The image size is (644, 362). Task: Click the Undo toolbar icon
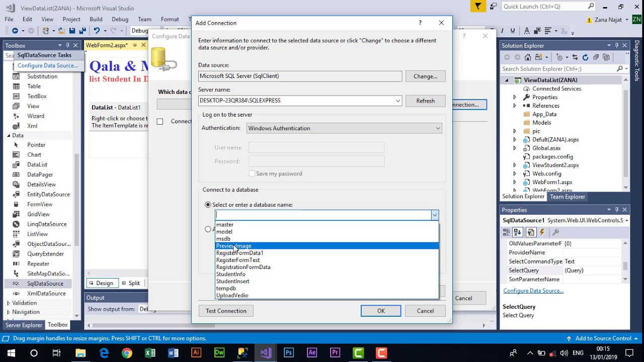coord(97,31)
